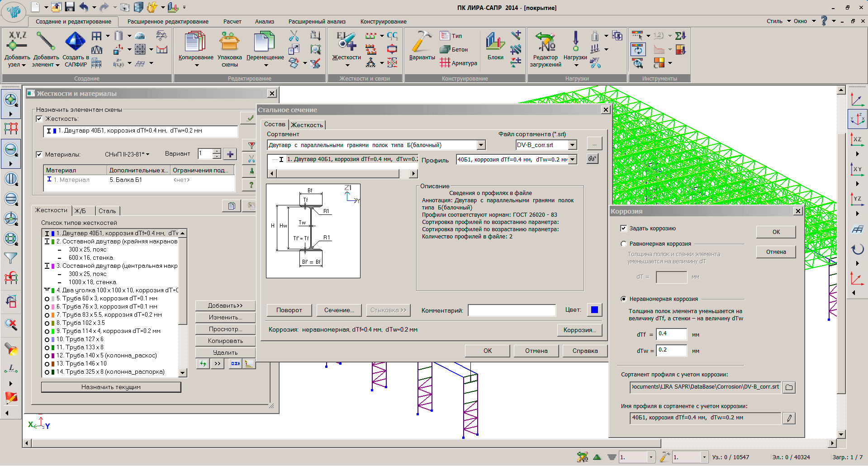Click the folder icon beside corrosion sortament path

point(789,387)
